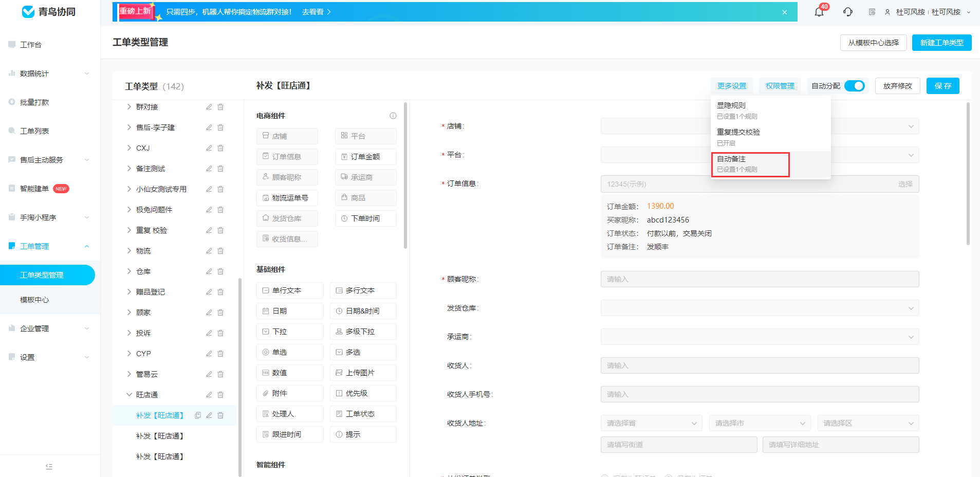Copy the selected 补发【旺店通】 entry
Screen dimensions: 980x477
pos(198,415)
